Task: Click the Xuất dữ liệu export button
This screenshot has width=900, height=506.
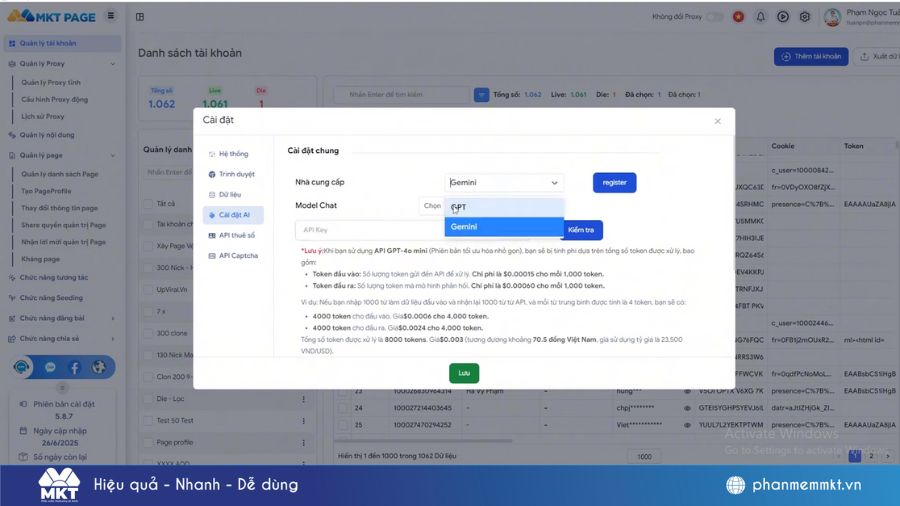Action: 877,56
